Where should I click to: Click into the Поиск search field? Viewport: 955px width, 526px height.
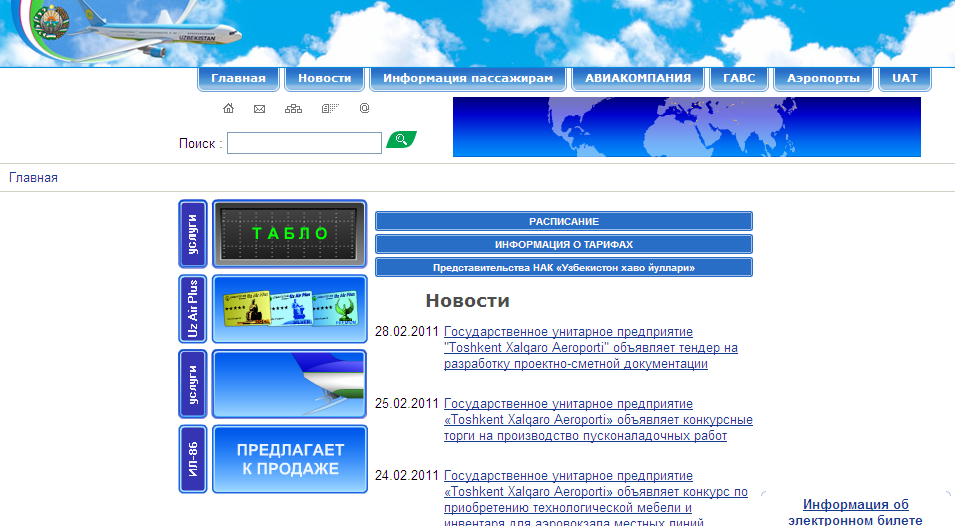(x=305, y=143)
